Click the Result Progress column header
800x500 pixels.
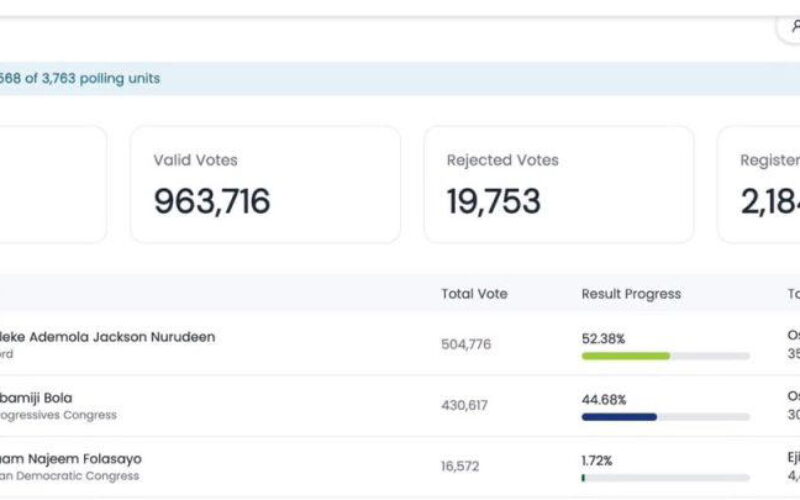pyautogui.click(x=631, y=294)
